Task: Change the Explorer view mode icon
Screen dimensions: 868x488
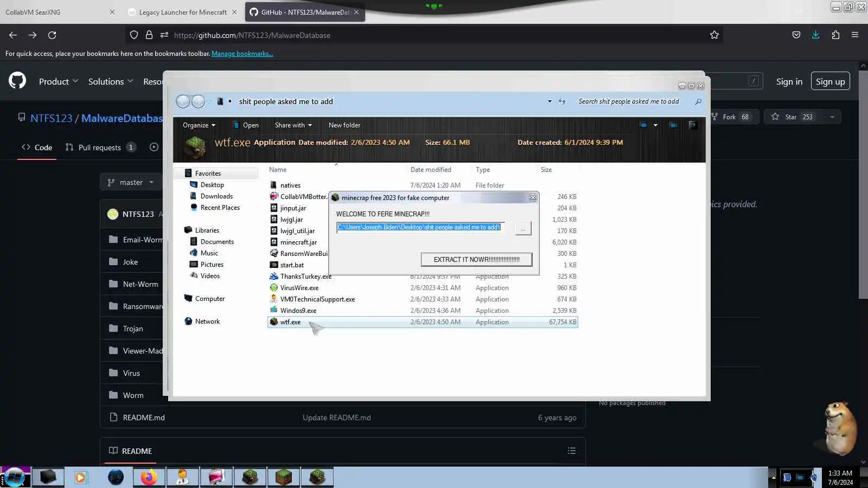Action: (643, 125)
